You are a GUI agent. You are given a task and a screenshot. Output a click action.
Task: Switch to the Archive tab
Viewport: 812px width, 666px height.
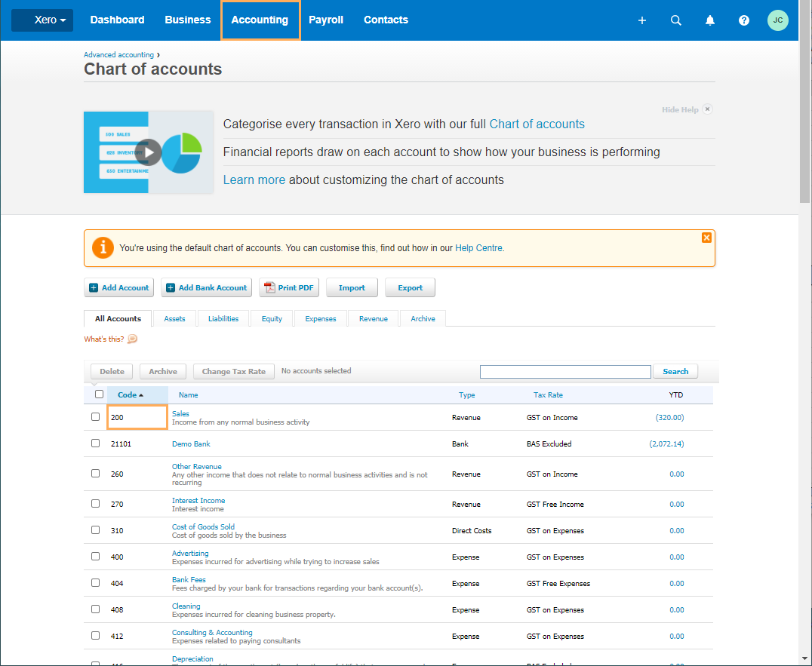point(423,319)
